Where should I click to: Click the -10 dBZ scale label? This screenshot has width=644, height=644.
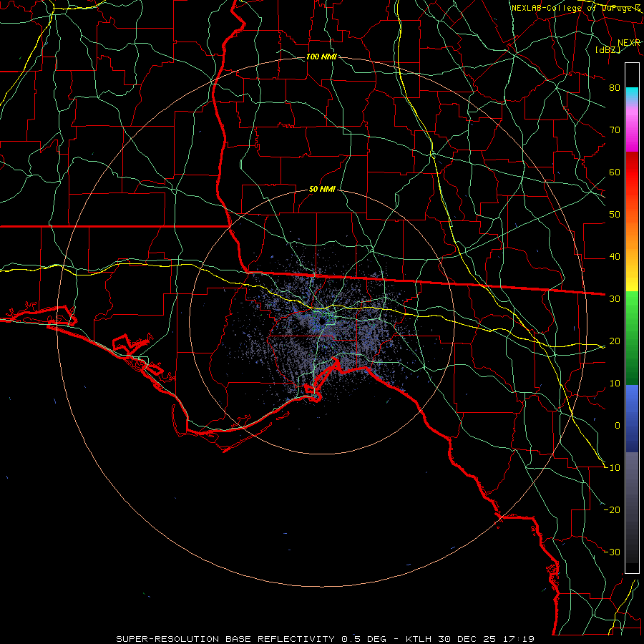(613, 468)
